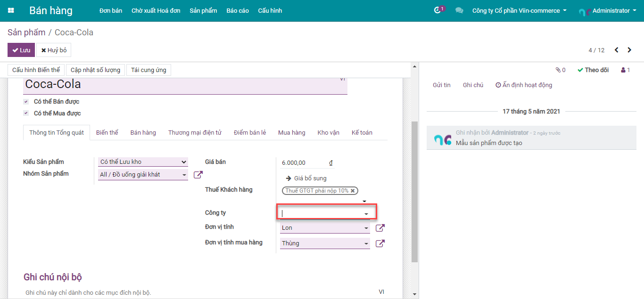
Task: Open the apps grid menu icon
Action: (x=11, y=10)
